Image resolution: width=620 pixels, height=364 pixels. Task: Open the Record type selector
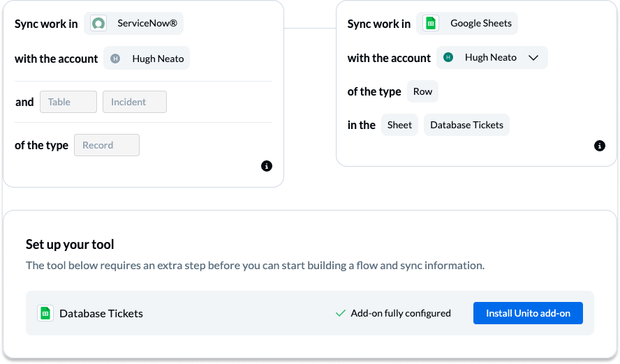tap(107, 145)
